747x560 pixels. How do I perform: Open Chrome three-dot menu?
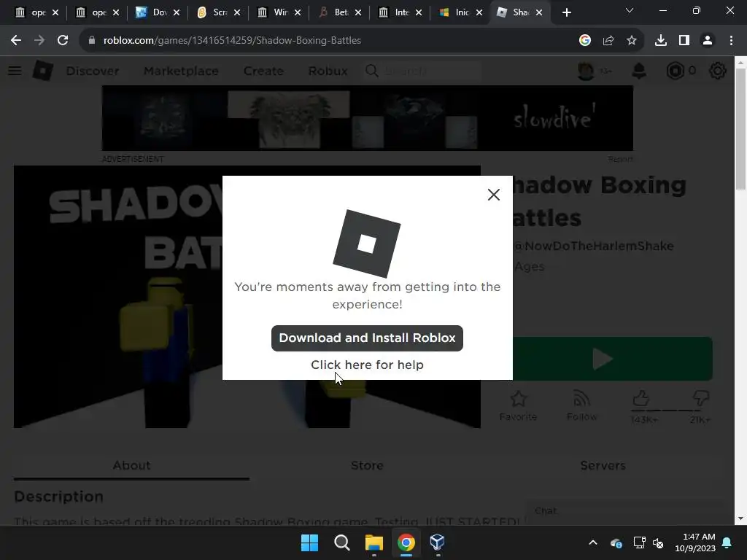pos(731,41)
